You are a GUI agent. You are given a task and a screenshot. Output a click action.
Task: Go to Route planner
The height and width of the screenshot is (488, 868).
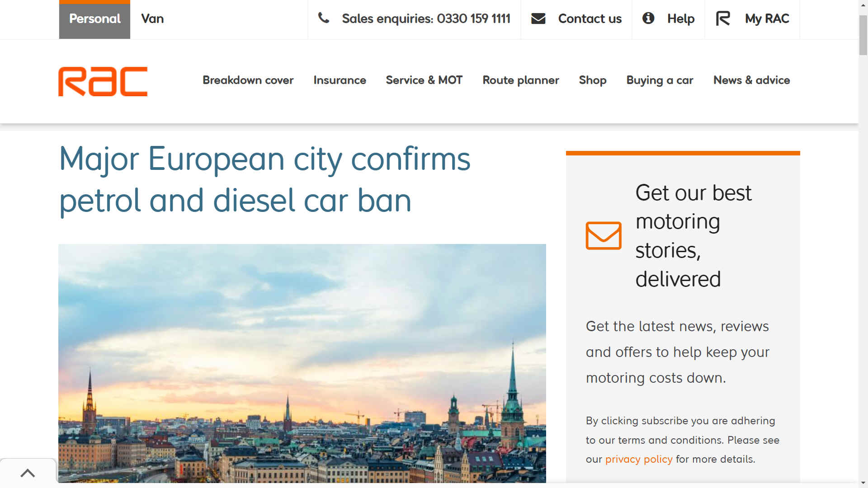tap(521, 80)
